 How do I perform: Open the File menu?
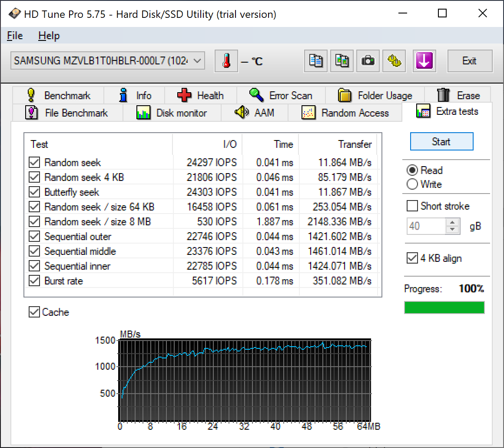[15, 36]
